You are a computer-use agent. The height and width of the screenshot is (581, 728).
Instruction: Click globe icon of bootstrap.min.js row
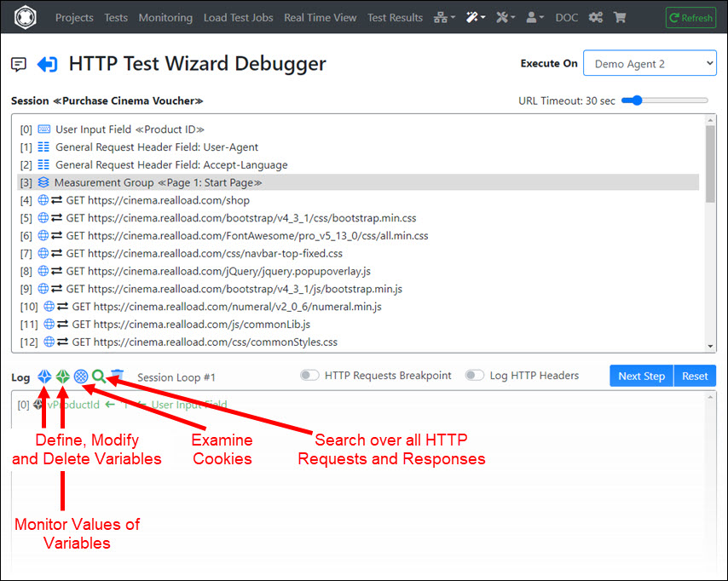click(x=43, y=289)
